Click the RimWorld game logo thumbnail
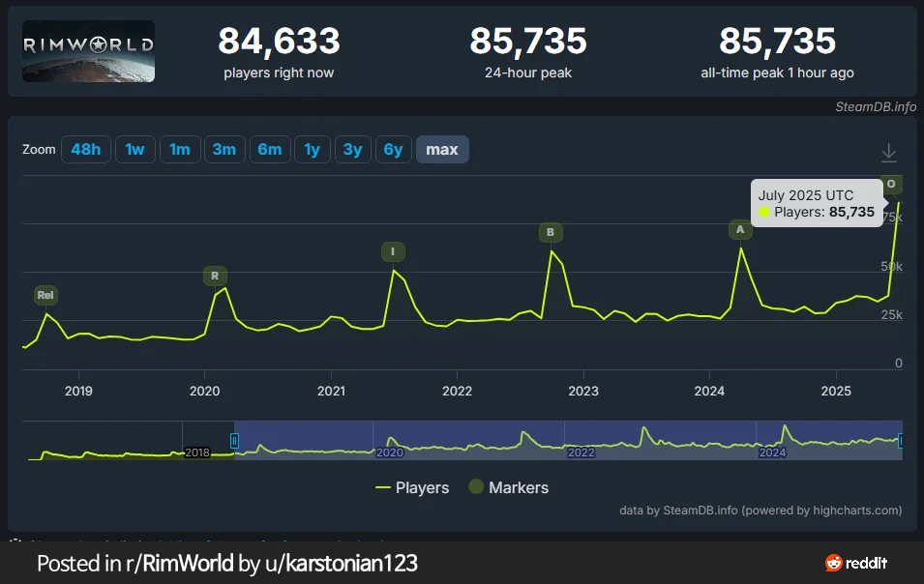Screen dimensions: 924x584 88,51
